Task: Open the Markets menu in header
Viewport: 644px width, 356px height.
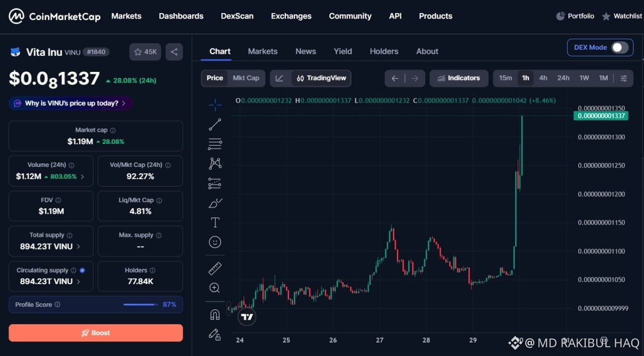Action: tap(126, 16)
